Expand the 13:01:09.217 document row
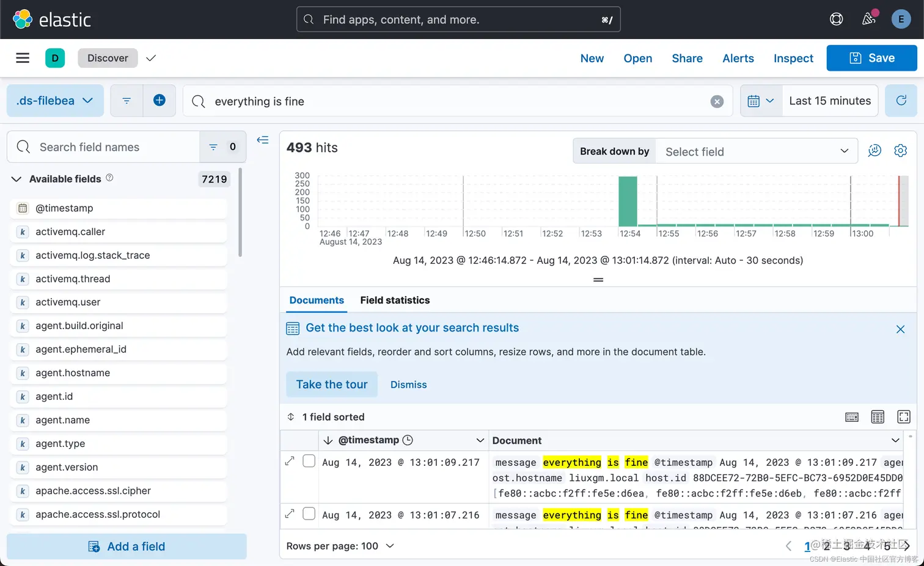924x566 pixels. (290, 462)
